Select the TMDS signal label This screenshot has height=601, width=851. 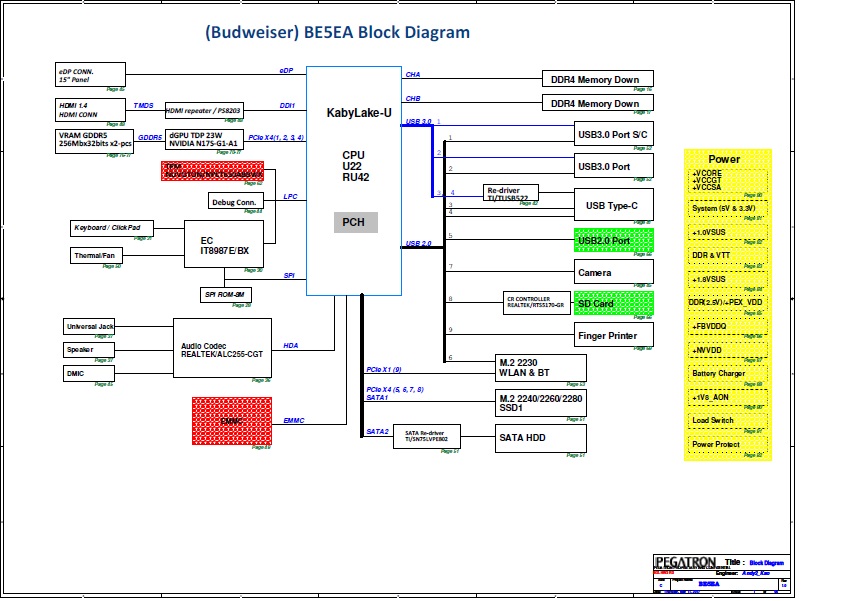point(143,105)
